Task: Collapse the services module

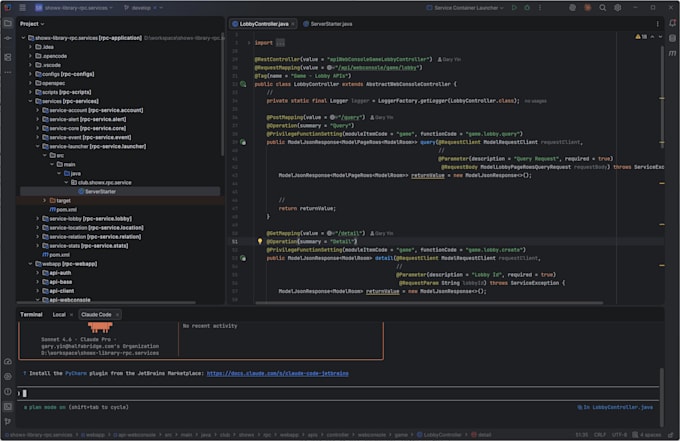Action: (x=30, y=101)
